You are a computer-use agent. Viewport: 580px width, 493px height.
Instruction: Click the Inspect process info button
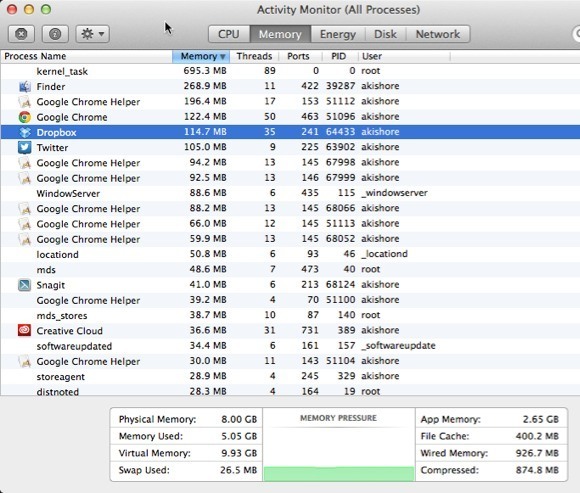pos(55,34)
